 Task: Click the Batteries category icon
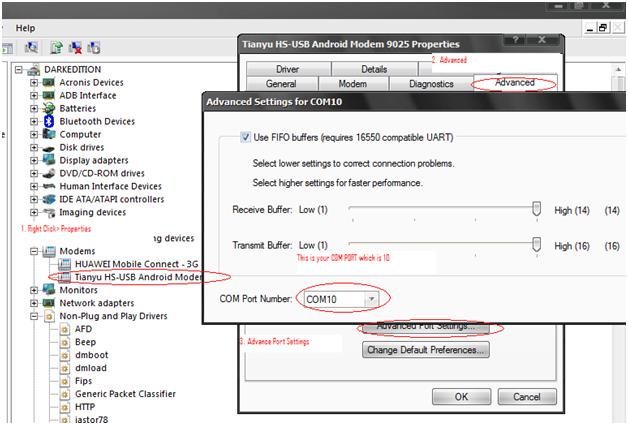coord(49,108)
